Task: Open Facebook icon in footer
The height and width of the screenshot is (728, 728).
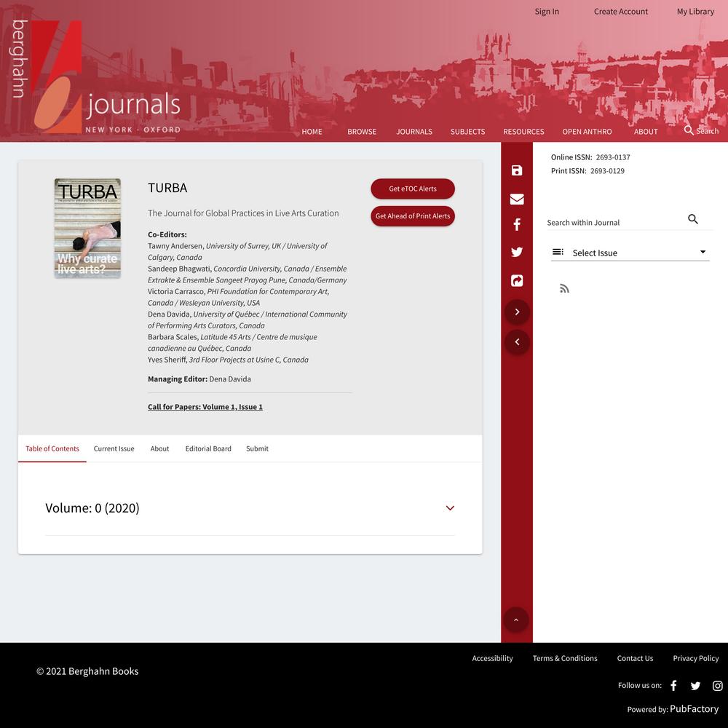Action: (x=673, y=686)
